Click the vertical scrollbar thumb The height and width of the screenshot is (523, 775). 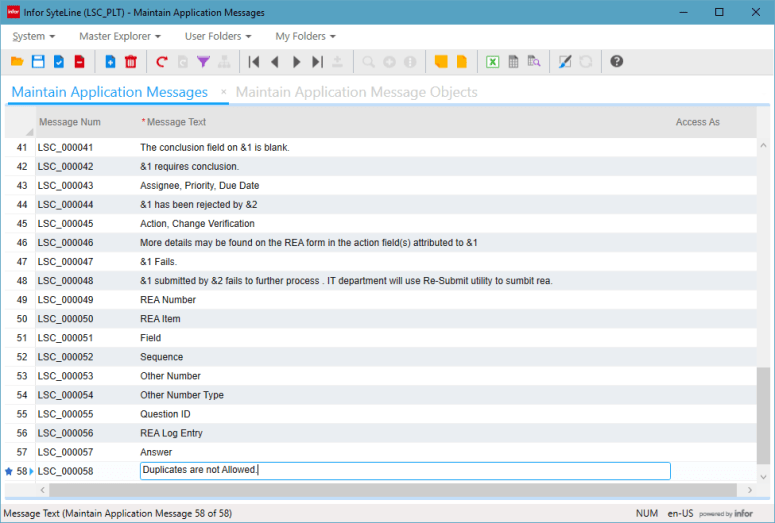click(763, 415)
